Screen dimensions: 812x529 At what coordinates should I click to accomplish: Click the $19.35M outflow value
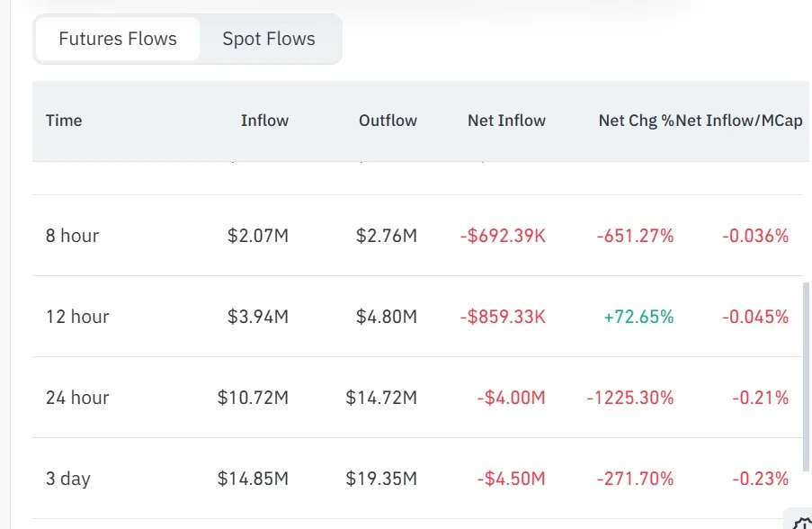click(x=381, y=479)
